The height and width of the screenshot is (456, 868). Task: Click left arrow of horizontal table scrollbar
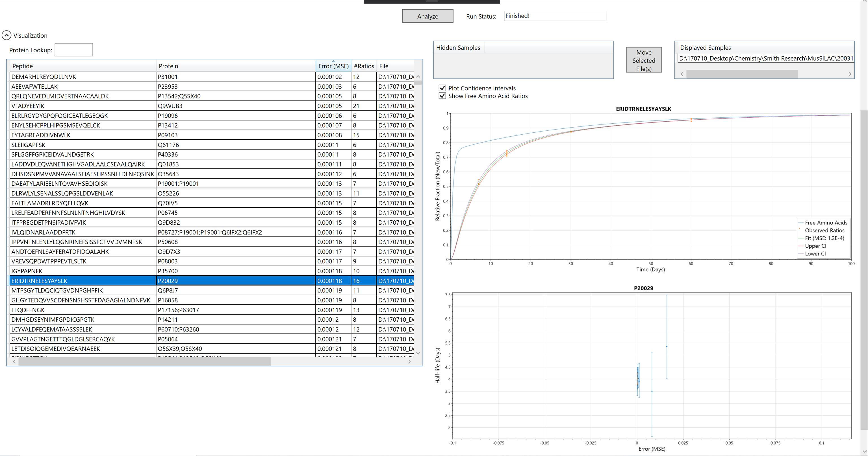point(14,361)
